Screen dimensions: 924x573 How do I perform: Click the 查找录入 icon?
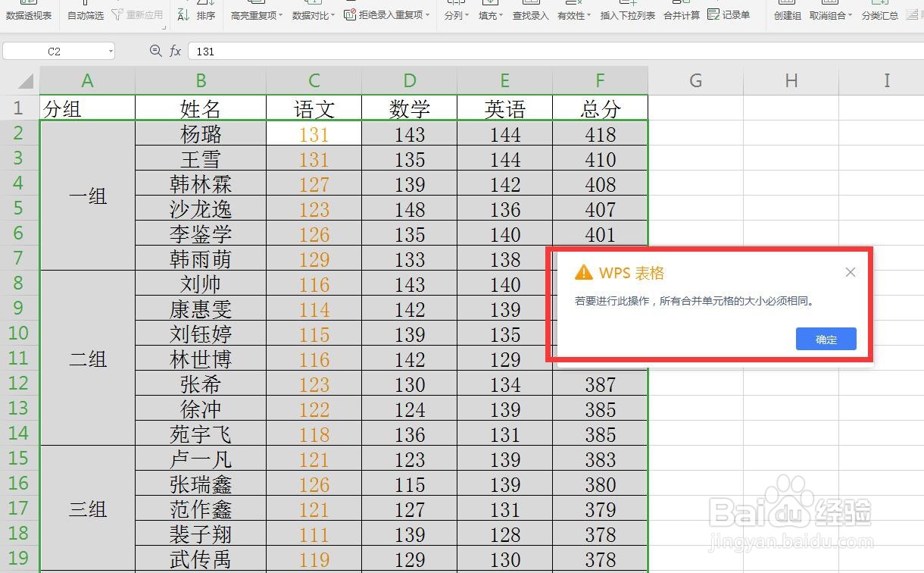click(x=530, y=13)
